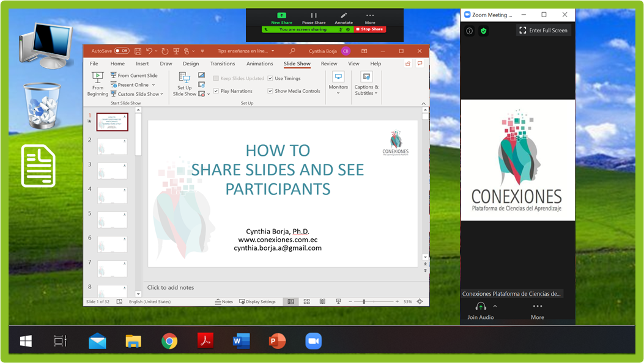The height and width of the screenshot is (363, 644).
Task: Uncheck Play Narrations
Action: (216, 91)
